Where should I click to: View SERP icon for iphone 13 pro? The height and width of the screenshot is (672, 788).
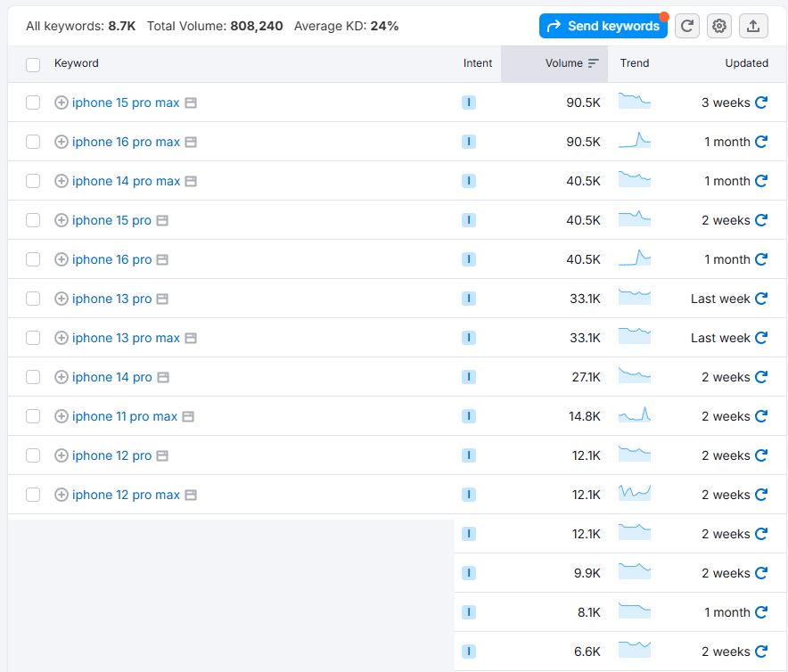[162, 299]
